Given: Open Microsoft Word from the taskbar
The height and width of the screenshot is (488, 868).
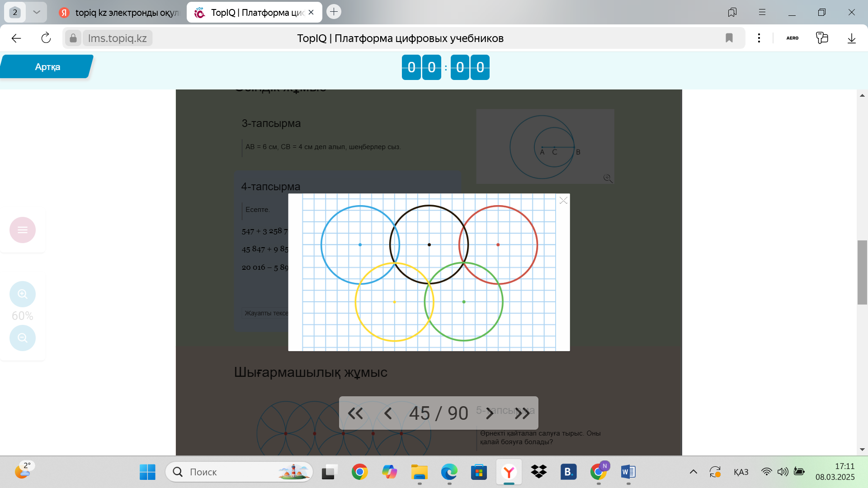Looking at the screenshot, I should [628, 472].
